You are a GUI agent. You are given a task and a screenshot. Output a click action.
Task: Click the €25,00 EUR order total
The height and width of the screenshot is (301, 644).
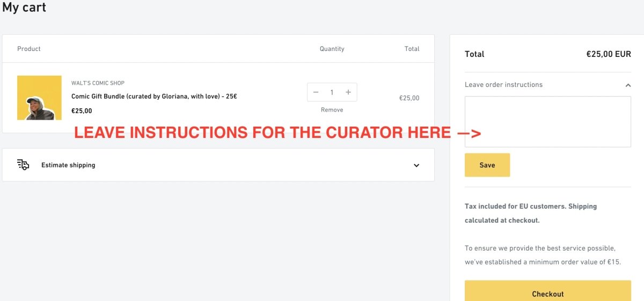(x=609, y=54)
